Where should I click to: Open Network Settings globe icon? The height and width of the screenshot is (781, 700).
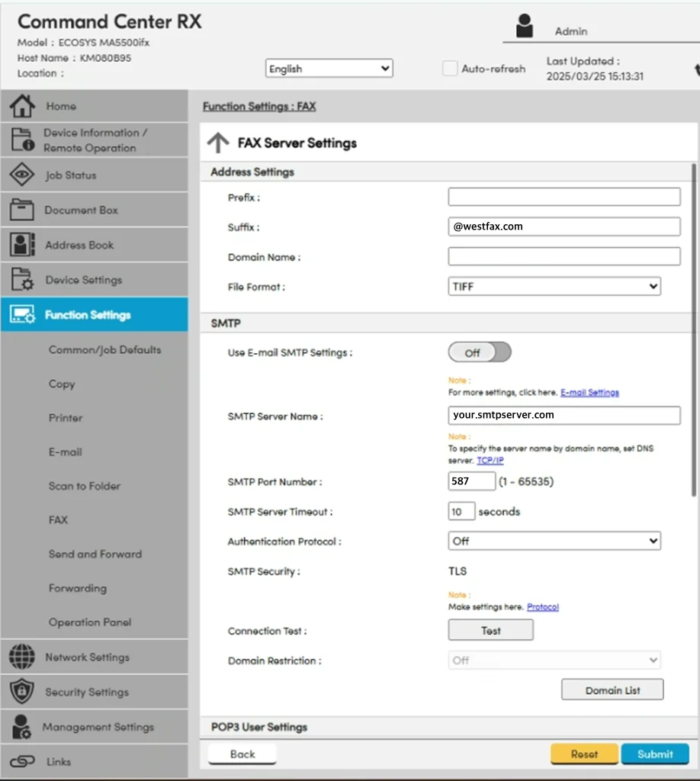coord(22,657)
